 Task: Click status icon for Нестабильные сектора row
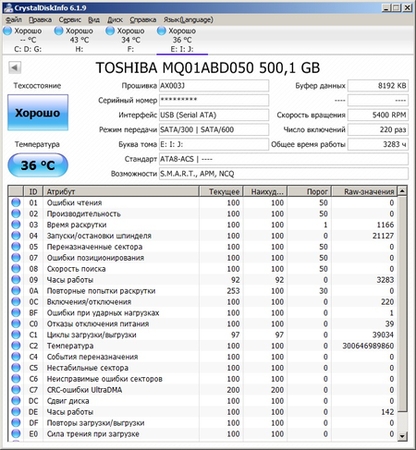click(16, 368)
